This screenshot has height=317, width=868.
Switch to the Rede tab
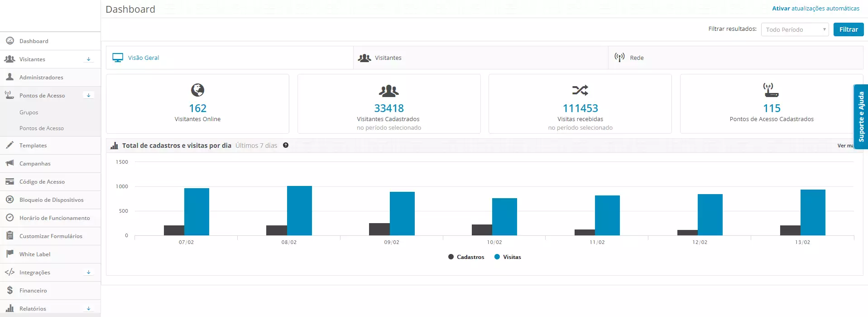pyautogui.click(x=636, y=58)
